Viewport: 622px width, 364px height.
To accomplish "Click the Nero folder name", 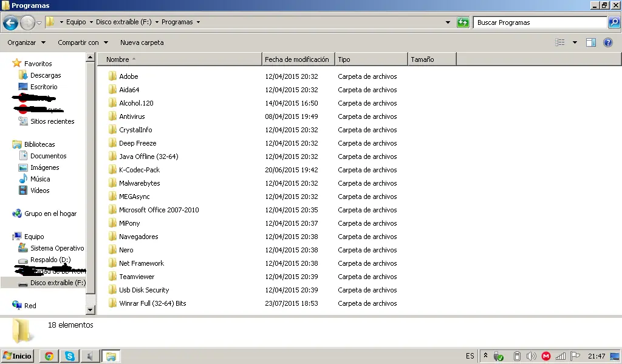I will click(x=126, y=250).
